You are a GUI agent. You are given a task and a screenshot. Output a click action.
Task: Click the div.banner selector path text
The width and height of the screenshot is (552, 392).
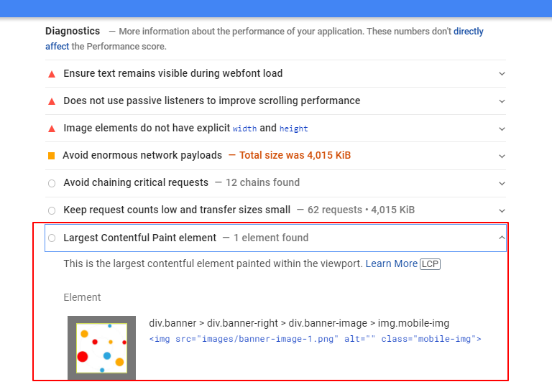tap(298, 323)
